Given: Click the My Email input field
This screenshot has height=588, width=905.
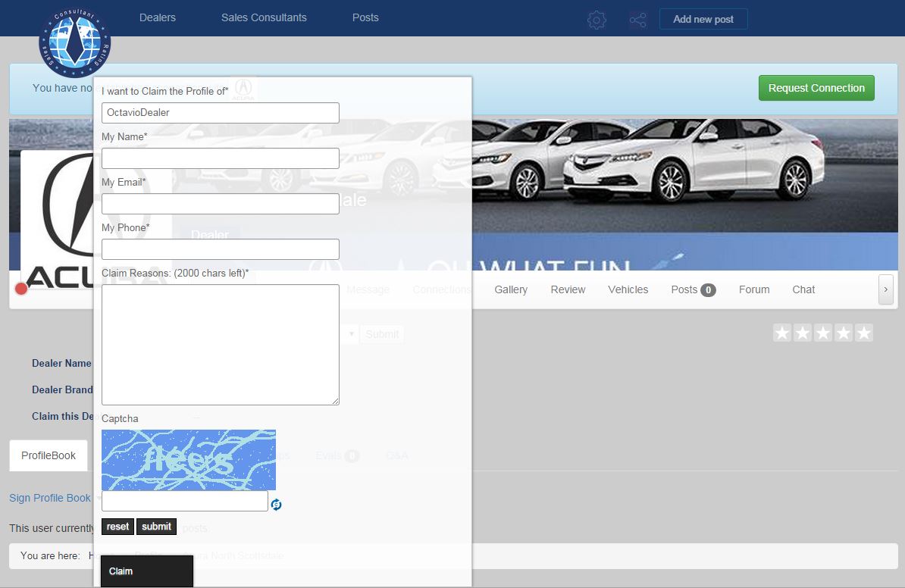Looking at the screenshot, I should coord(221,204).
